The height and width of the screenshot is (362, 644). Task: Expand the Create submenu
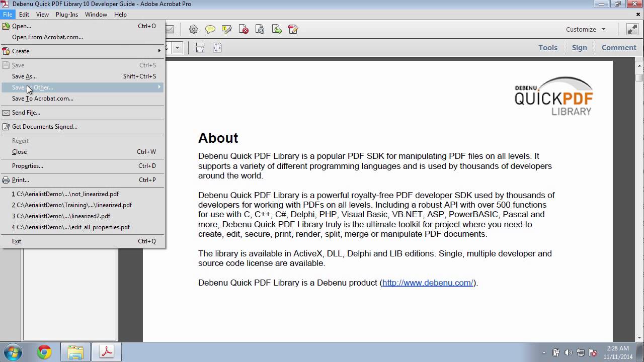pyautogui.click(x=83, y=51)
